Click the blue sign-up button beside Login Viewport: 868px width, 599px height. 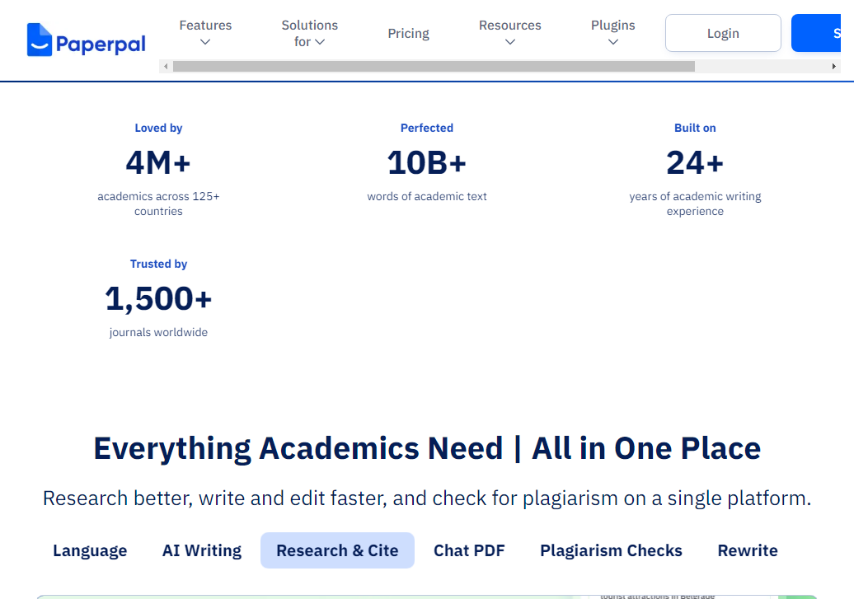pos(816,33)
